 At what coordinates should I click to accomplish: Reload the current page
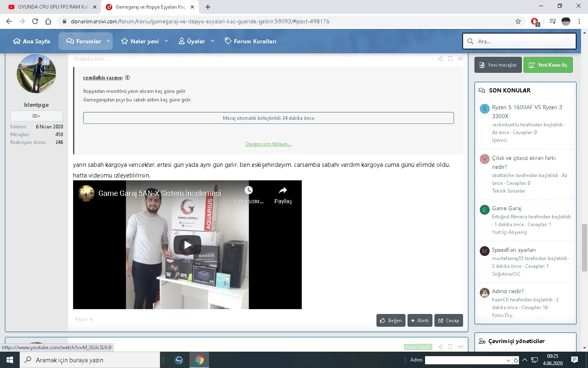(35, 21)
